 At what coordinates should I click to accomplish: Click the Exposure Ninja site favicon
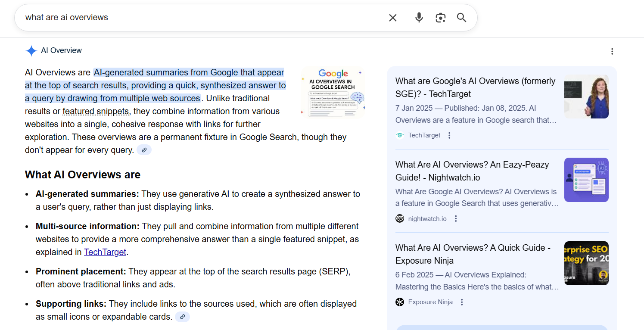pos(400,302)
